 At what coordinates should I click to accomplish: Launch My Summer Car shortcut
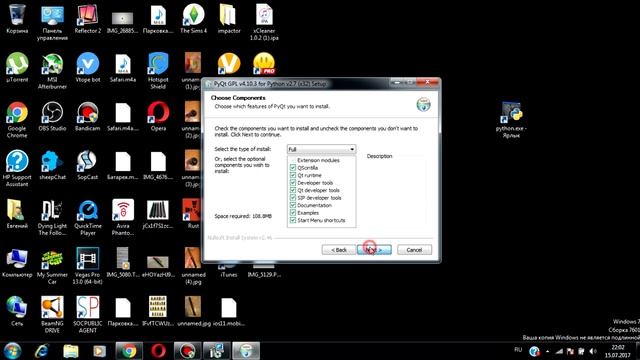point(52,266)
